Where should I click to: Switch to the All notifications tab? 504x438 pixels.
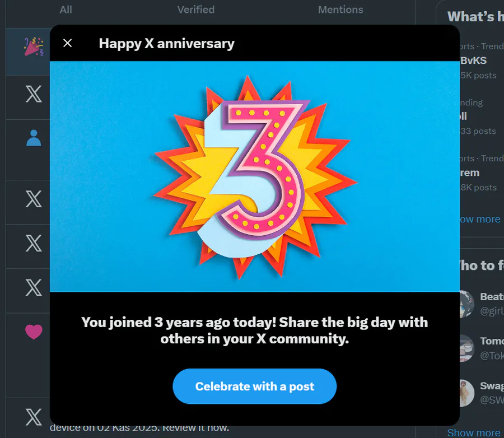(66, 10)
